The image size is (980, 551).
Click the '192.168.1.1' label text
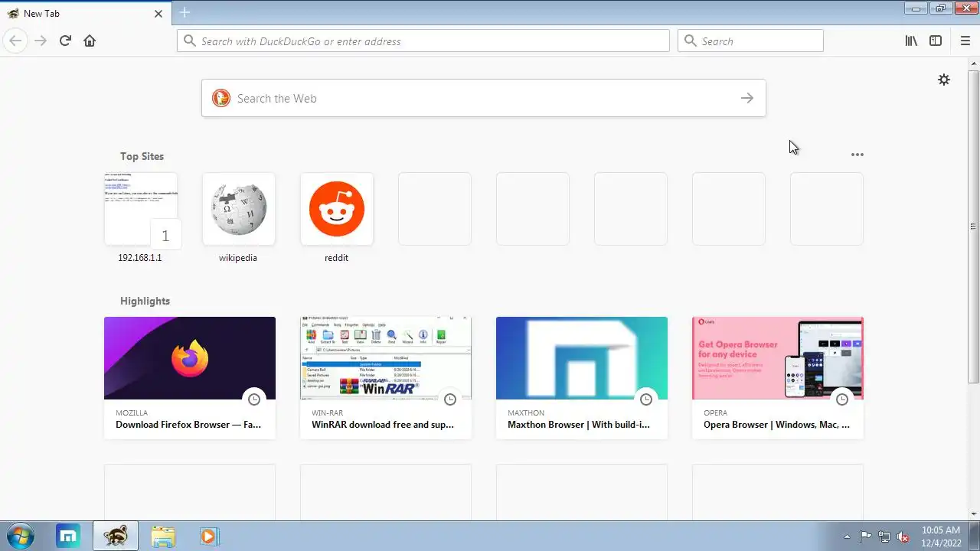coord(140,258)
